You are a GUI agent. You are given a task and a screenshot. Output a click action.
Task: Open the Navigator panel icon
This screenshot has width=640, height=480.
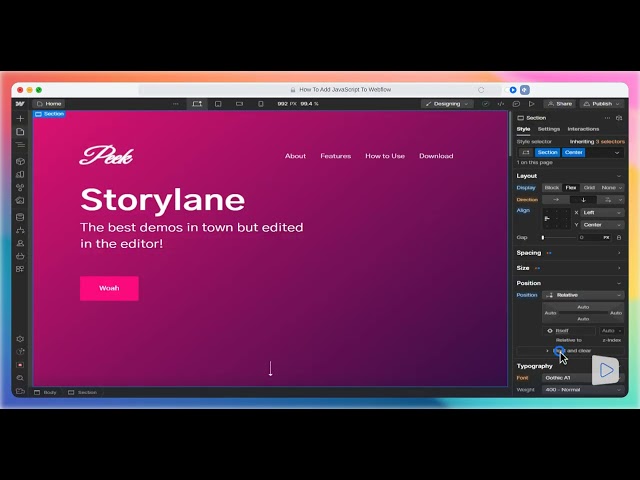coord(20,145)
